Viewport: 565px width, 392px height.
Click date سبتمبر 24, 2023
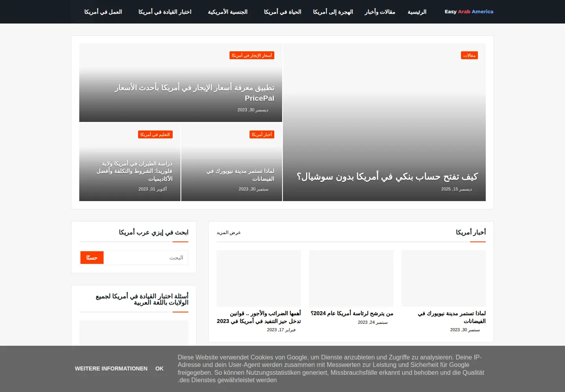coord(373,322)
